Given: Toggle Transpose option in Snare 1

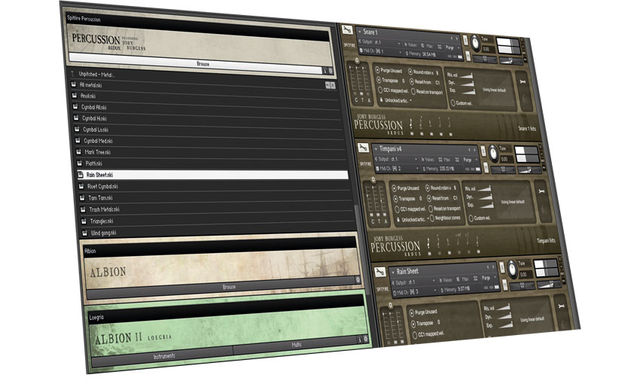Looking at the screenshot, I should (x=379, y=80).
